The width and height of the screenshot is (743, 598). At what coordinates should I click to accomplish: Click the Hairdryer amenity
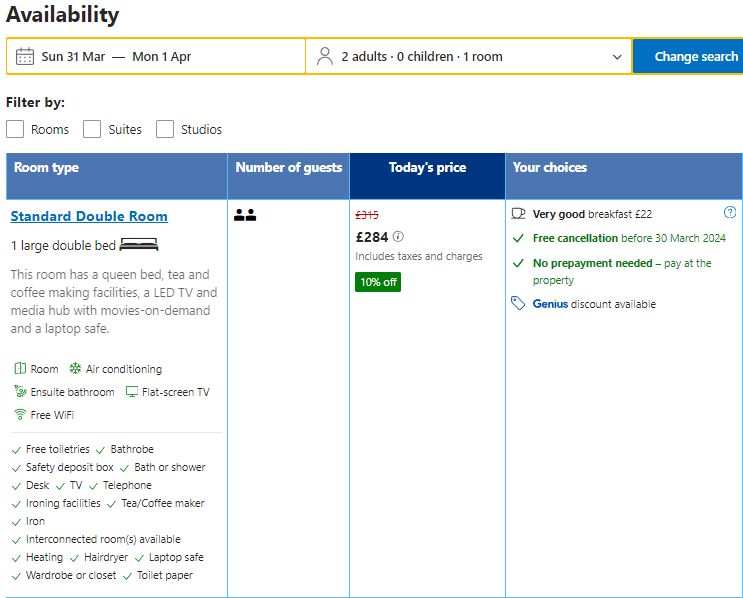tap(106, 557)
